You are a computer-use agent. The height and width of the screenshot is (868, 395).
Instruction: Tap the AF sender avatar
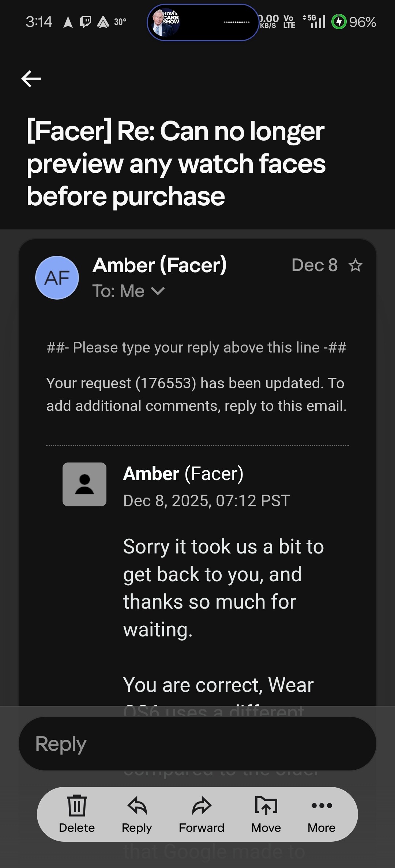[x=57, y=278]
